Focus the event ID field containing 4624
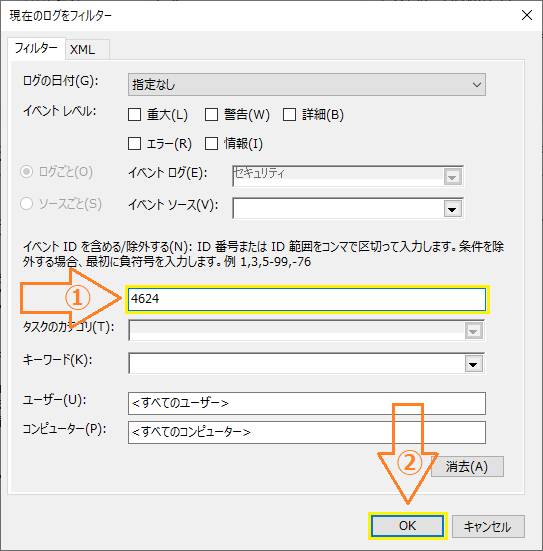543x551 pixels. [x=307, y=299]
